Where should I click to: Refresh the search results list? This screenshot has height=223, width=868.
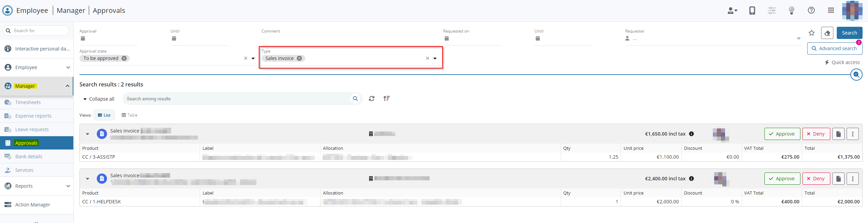click(x=372, y=99)
